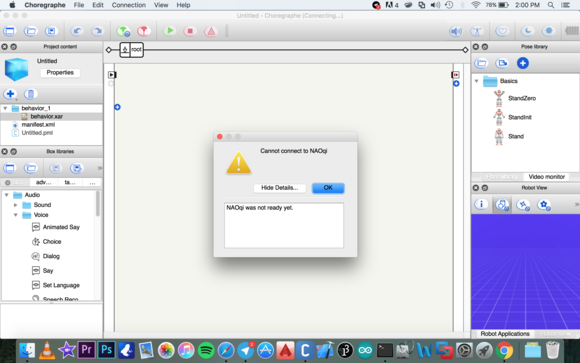
Task: Wake up robot with the sun icon
Action: (x=548, y=31)
